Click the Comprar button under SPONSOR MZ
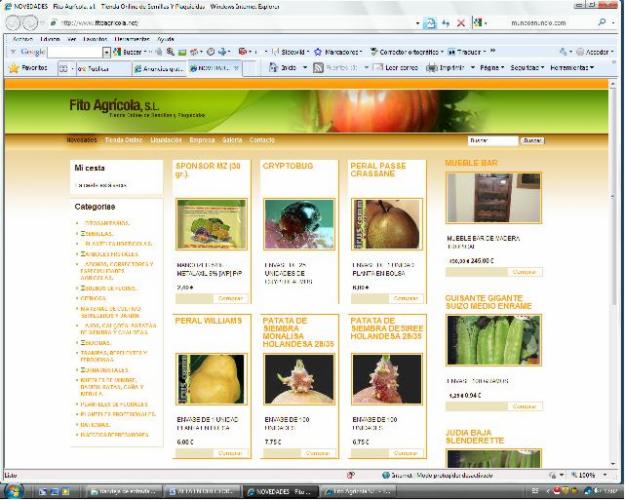625x500 pixels. 230,298
